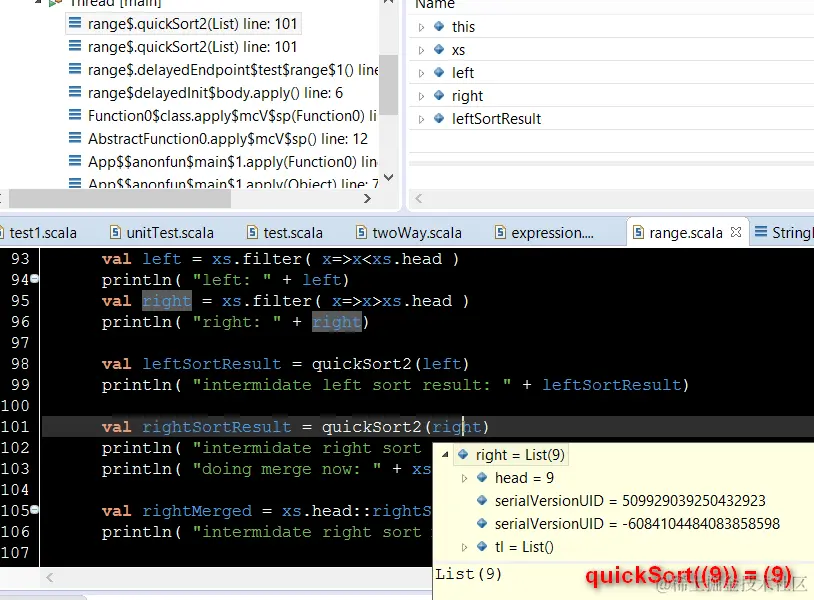This screenshot has height=600, width=814.
Task: Click 'rightMerged' identifier on line 105
Action: [x=197, y=511]
